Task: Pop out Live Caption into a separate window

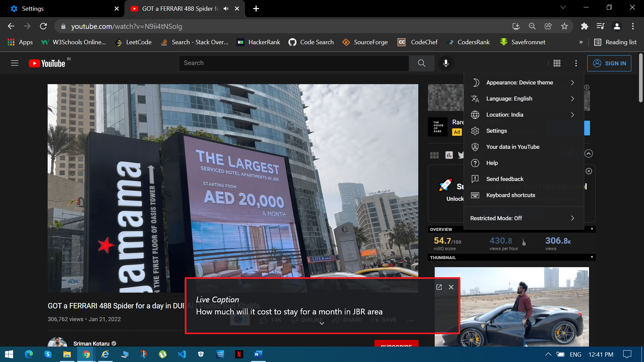Action: pos(439,287)
